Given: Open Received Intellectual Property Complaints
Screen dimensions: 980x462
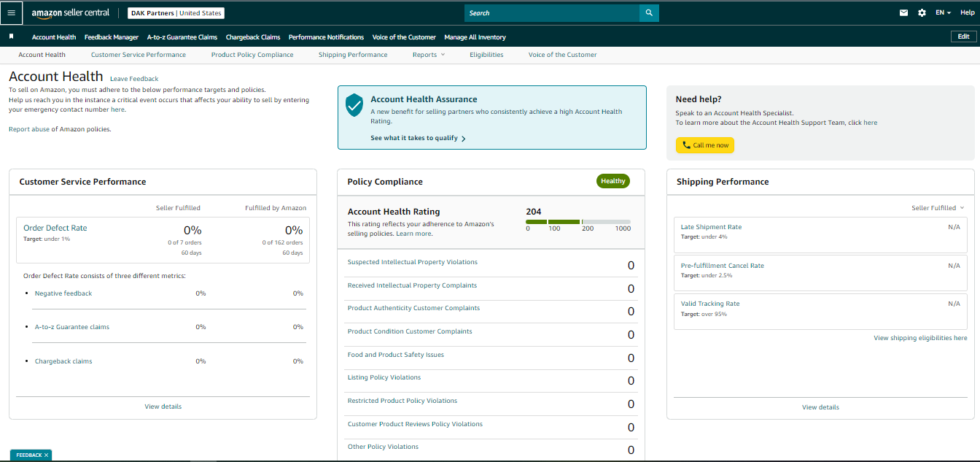Looking at the screenshot, I should click(x=412, y=285).
